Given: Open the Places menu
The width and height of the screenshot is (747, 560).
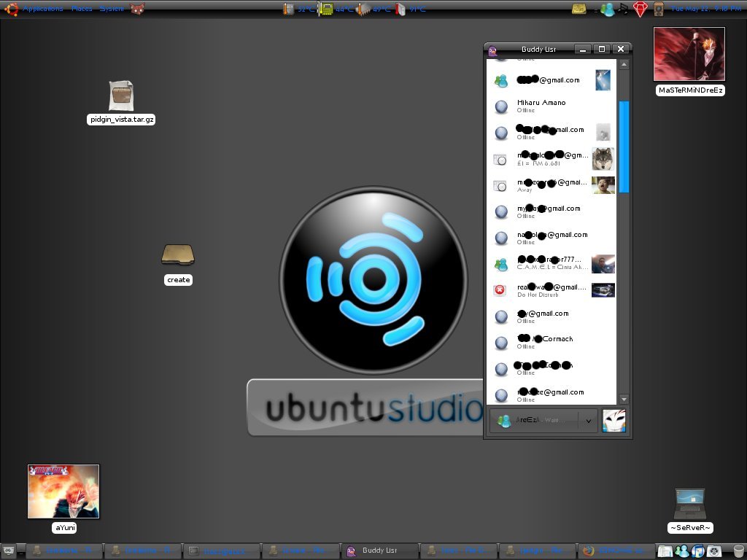Looking at the screenshot, I should coord(82,9).
